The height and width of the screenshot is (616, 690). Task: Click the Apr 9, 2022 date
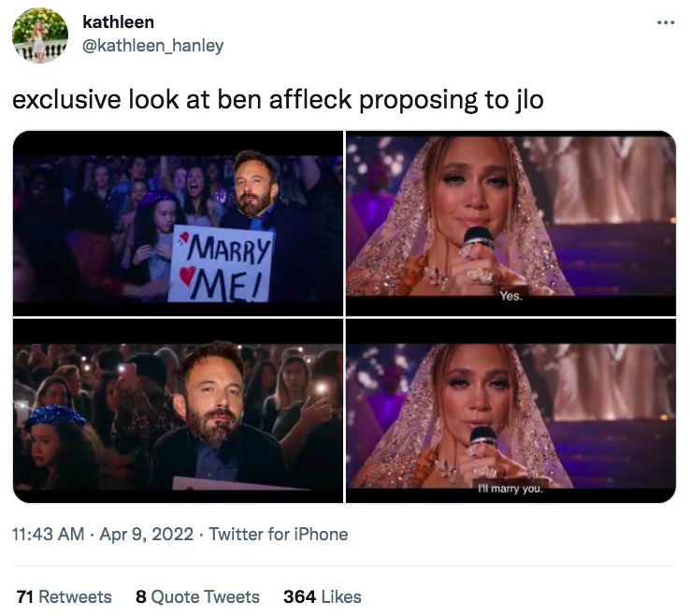[x=147, y=534]
